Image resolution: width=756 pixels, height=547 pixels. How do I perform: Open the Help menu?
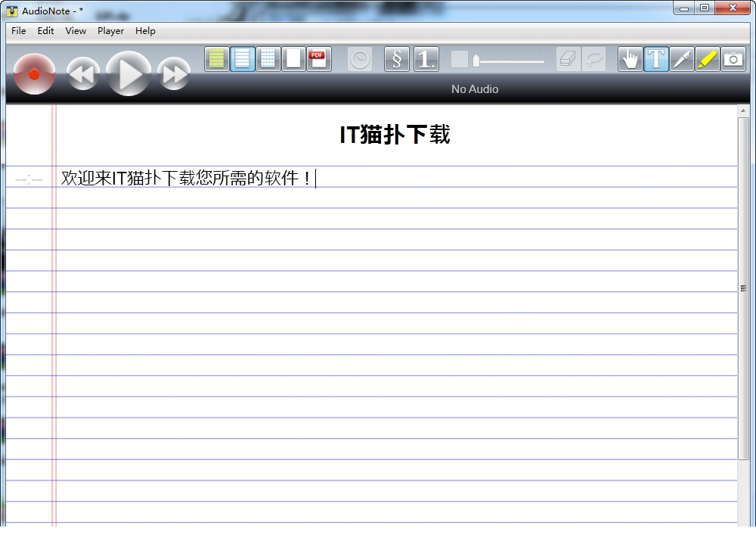[145, 31]
